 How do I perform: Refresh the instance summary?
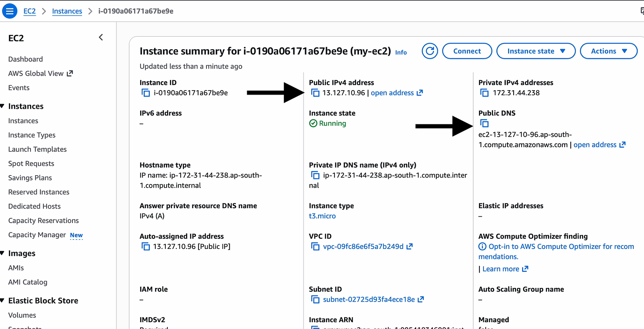430,51
